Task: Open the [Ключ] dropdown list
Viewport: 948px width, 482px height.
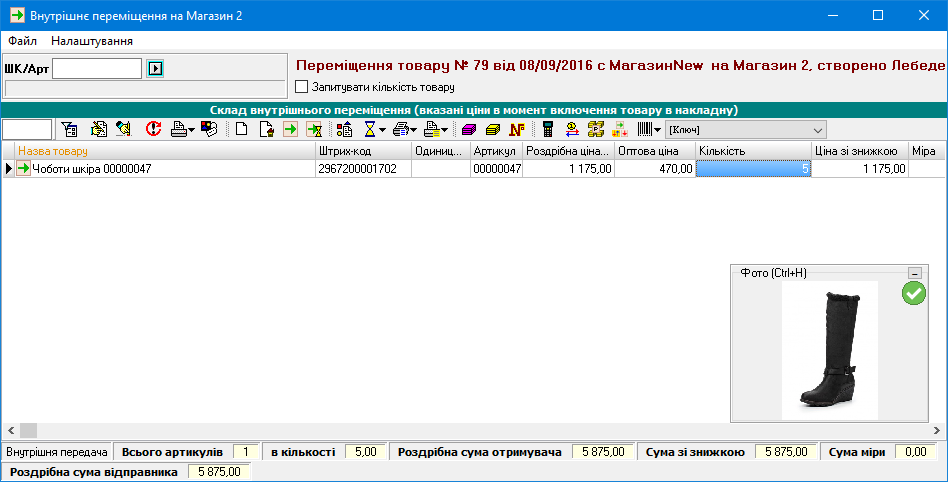Action: pos(818,130)
